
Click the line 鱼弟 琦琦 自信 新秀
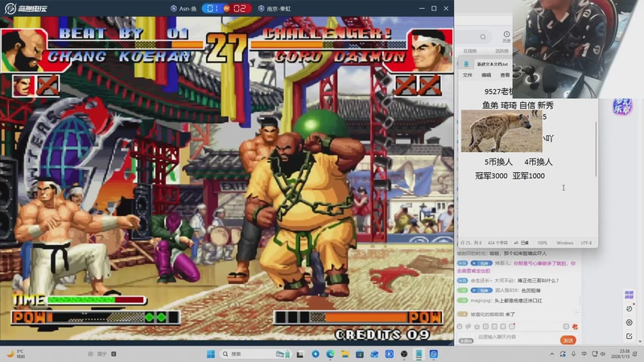[518, 105]
